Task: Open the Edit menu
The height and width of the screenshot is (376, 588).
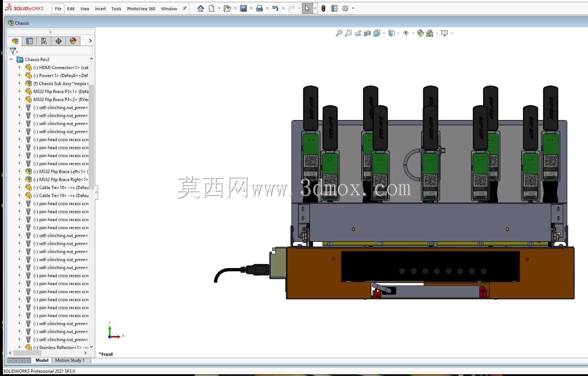Action: point(71,8)
